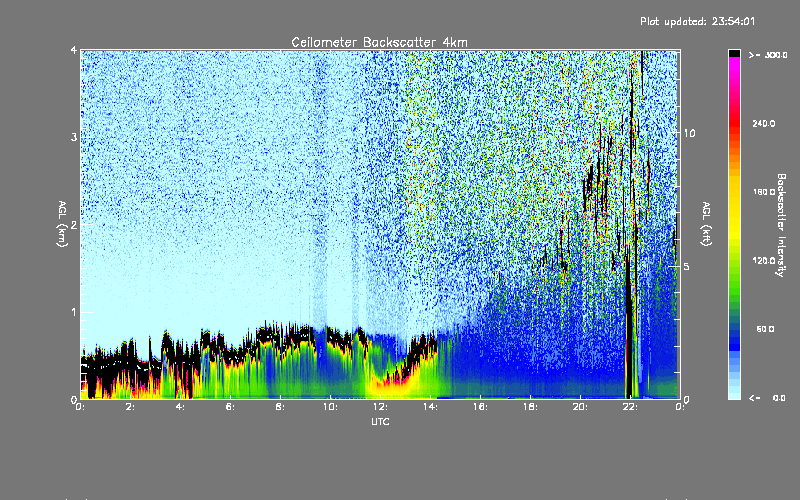Click the '5' kft tick on right axis
Image resolution: width=800 pixels, height=500 pixels.
pos(687,266)
